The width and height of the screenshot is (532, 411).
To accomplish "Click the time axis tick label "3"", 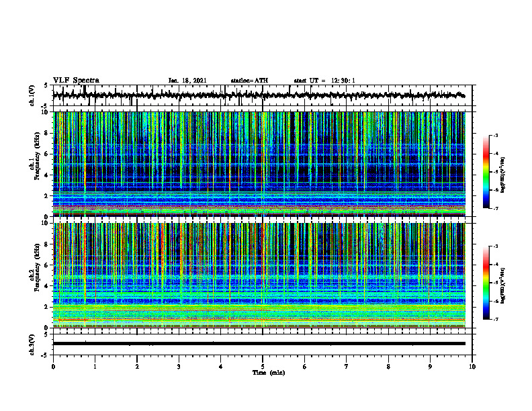I will [x=179, y=367].
